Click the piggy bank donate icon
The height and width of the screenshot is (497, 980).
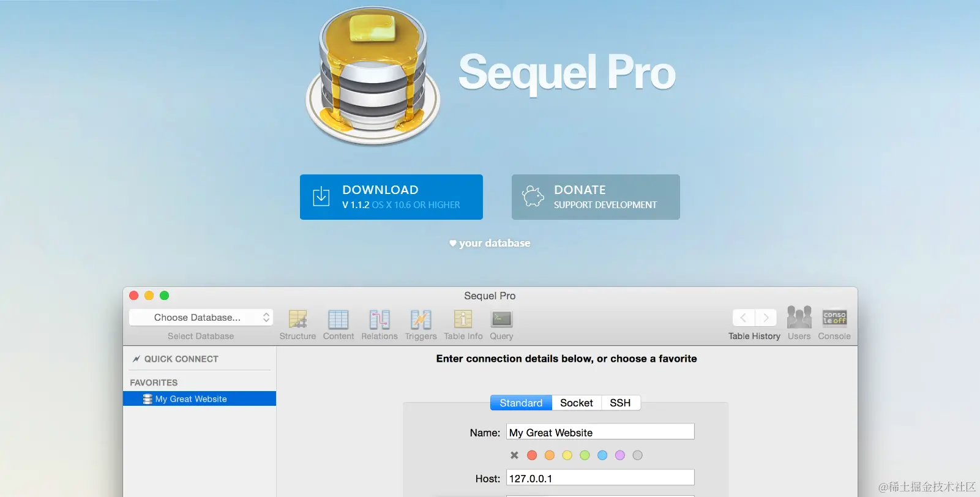[x=533, y=196]
